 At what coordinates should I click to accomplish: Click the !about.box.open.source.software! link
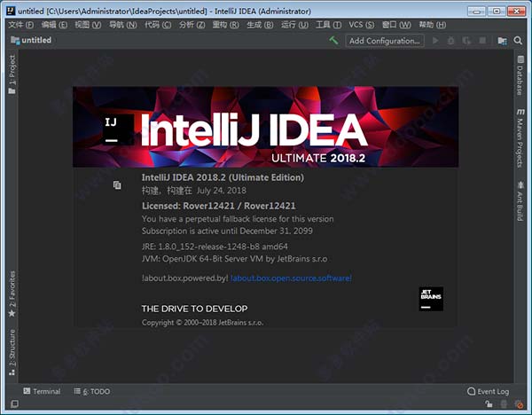pos(291,278)
